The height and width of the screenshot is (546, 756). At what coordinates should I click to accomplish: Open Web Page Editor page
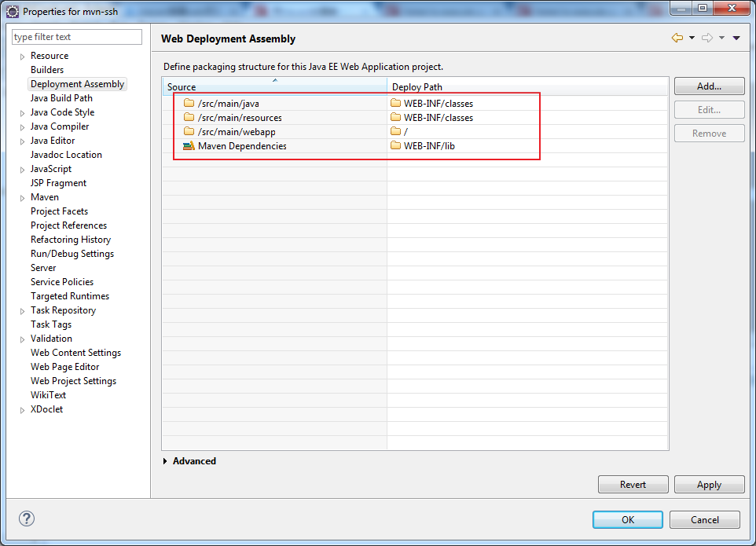tap(64, 367)
